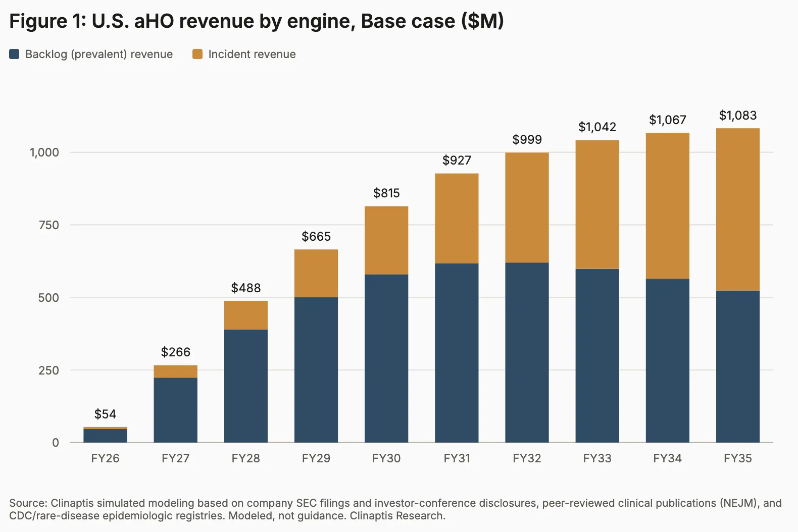The height and width of the screenshot is (532, 798).
Task: Select the 'Incident revenue' legend label
Action: pos(252,54)
